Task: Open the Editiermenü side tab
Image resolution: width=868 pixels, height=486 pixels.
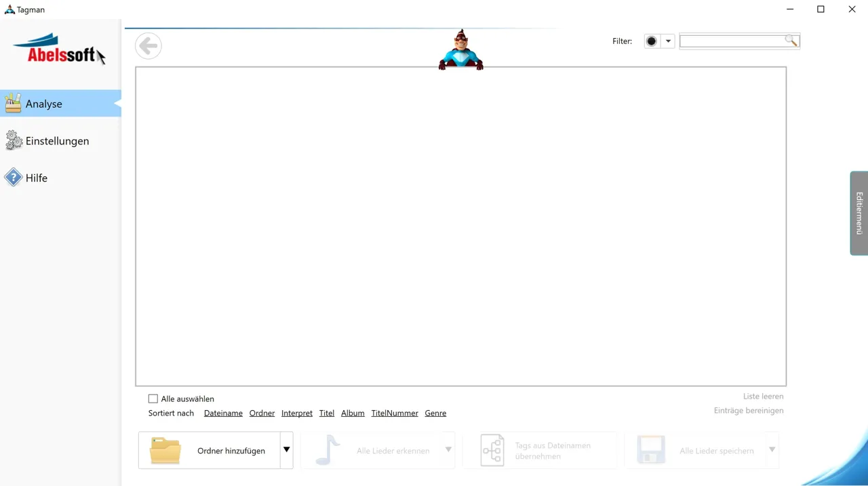Action: point(859,213)
